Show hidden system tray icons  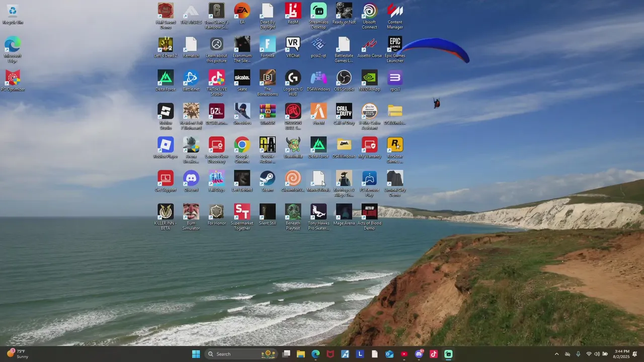pyautogui.click(x=556, y=354)
